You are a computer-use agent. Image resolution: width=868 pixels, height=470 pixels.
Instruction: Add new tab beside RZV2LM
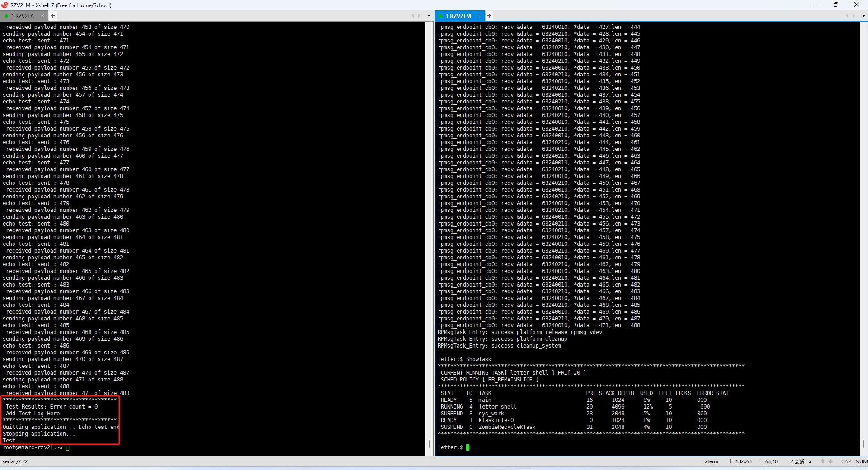tap(489, 16)
